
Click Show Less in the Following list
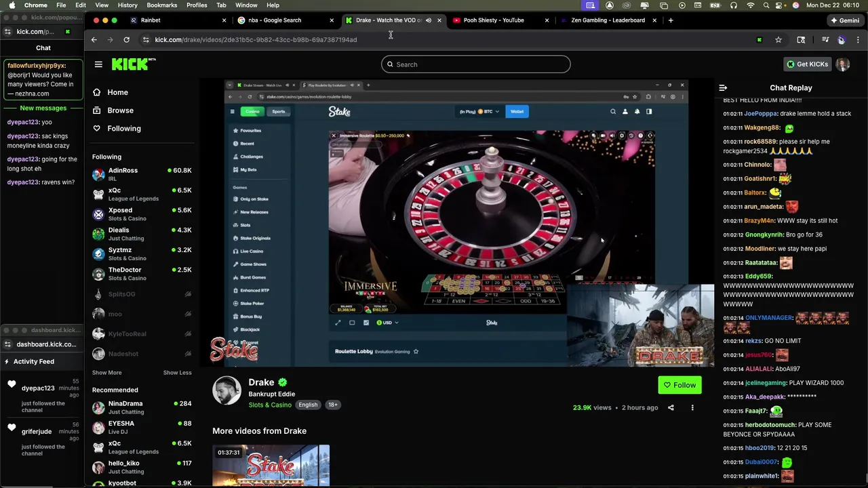coord(177,373)
